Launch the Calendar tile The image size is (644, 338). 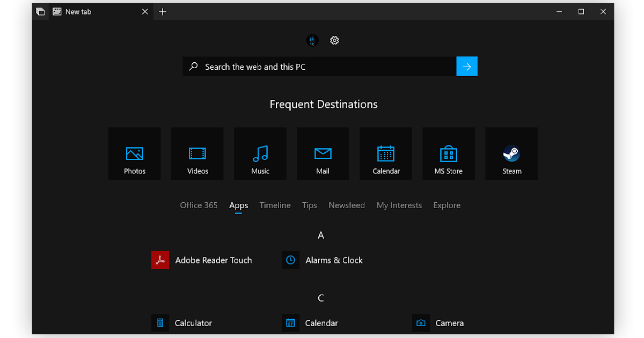click(385, 153)
